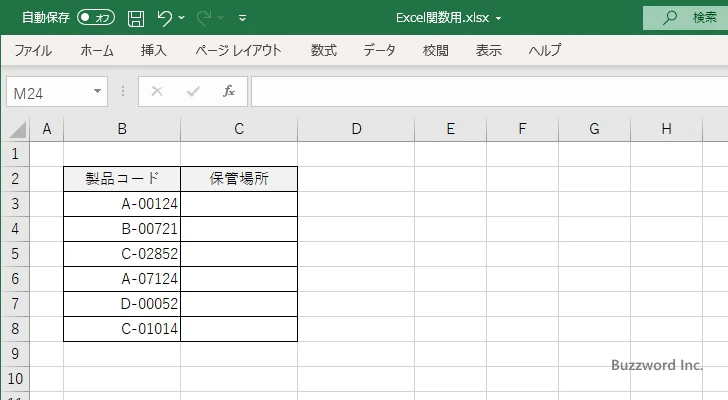Select column E header

pos(450,129)
